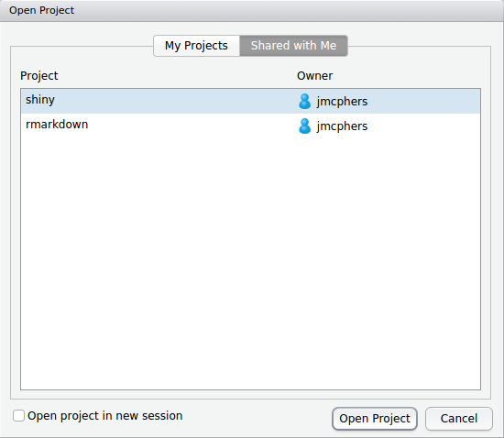Select the shiny project row
The height and width of the screenshot is (438, 504).
(250, 101)
